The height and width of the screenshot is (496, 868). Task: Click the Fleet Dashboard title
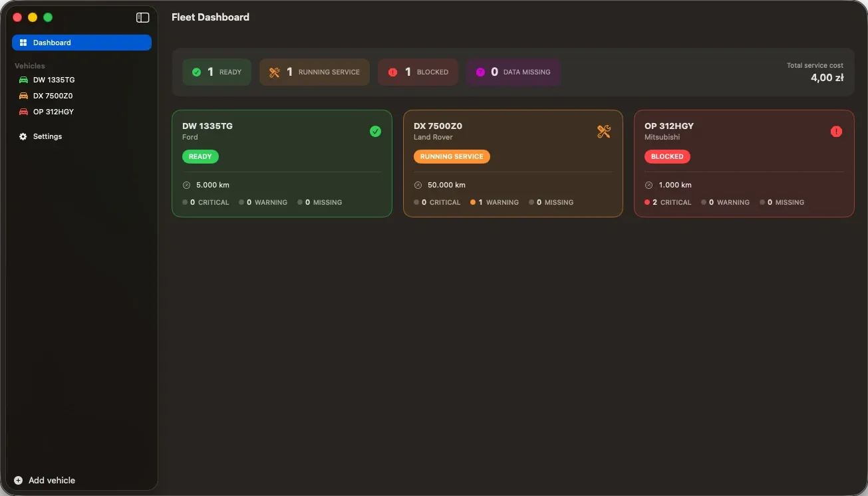pyautogui.click(x=210, y=17)
